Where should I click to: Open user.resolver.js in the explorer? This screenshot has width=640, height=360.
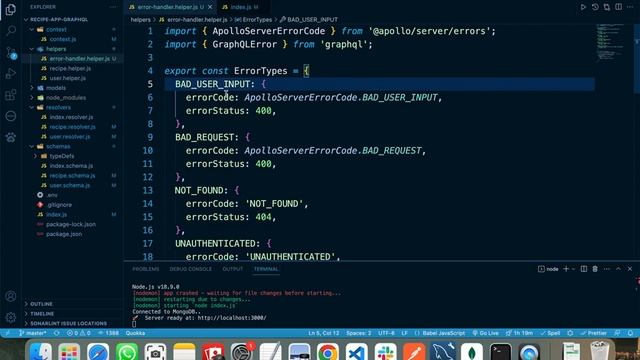[70, 136]
